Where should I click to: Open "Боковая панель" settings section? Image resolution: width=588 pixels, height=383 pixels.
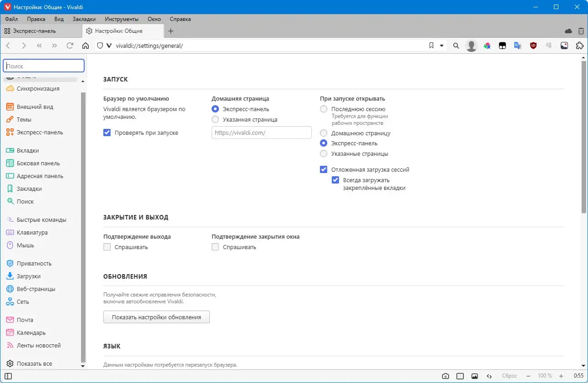point(38,163)
